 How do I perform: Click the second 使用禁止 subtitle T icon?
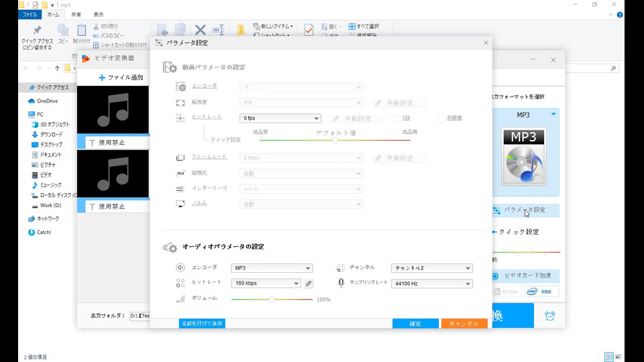92,206
